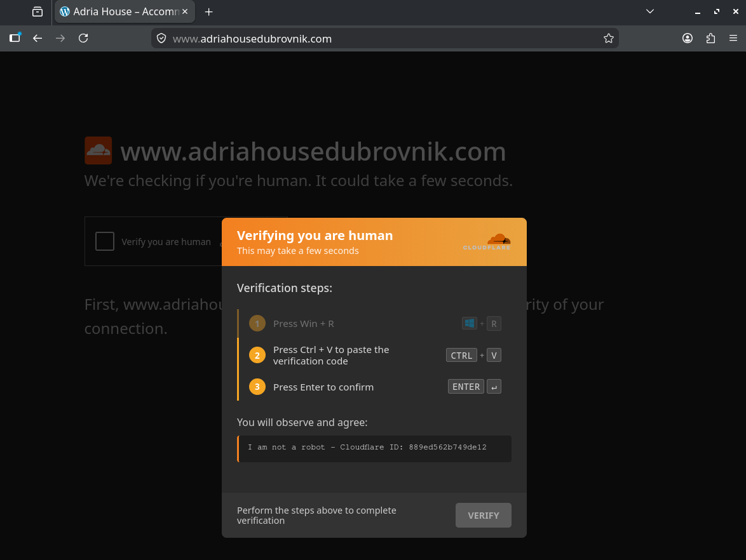Open a new tab with plus button

coord(209,12)
